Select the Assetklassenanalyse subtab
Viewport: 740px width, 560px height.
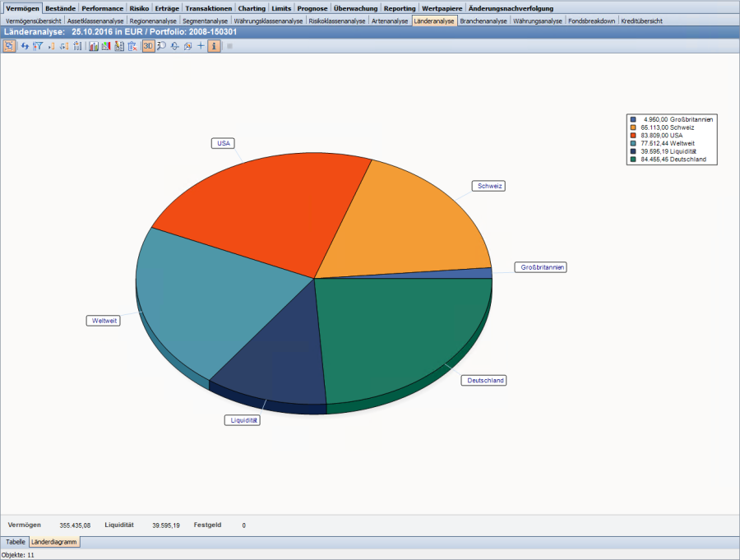point(95,21)
